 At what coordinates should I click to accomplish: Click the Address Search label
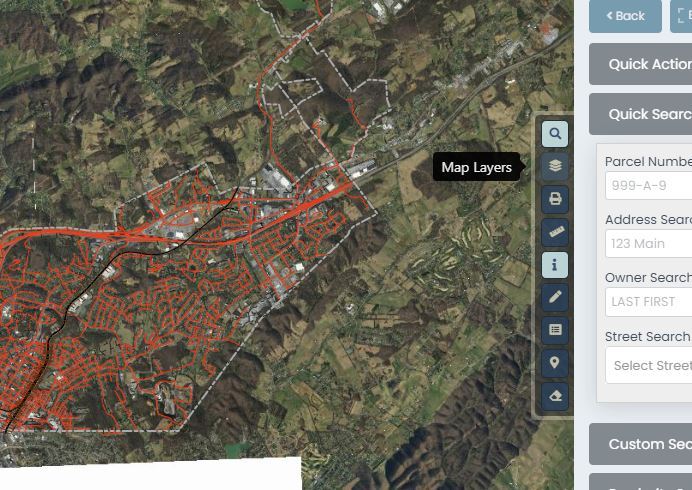coord(648,219)
